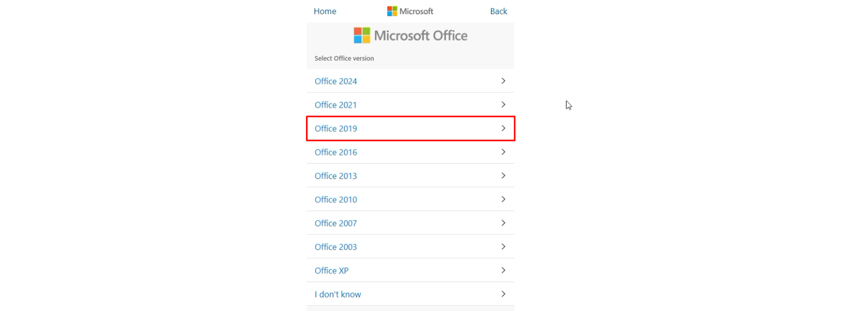Screen dimensions: 868x311
Task: Expand Office XP using its arrow
Action: (x=503, y=270)
